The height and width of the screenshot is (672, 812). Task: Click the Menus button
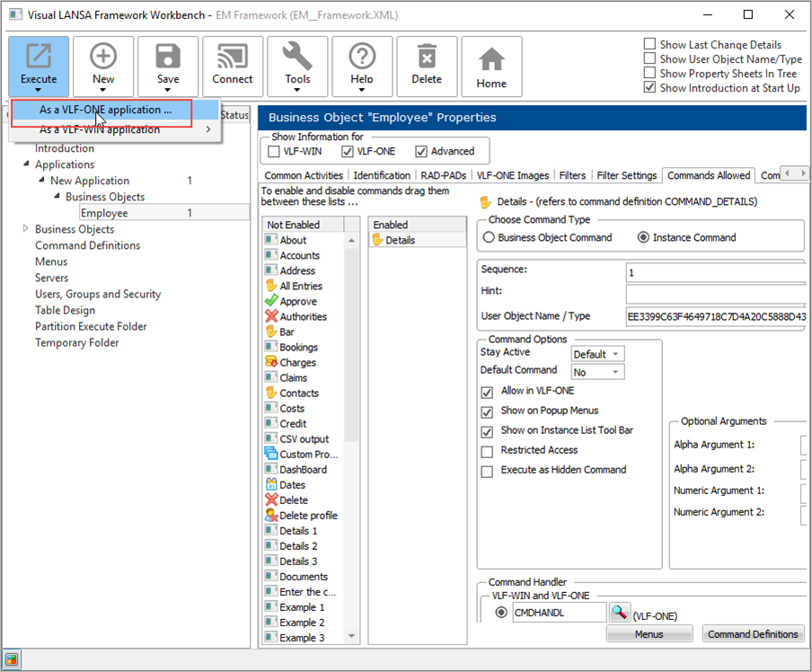point(649,634)
